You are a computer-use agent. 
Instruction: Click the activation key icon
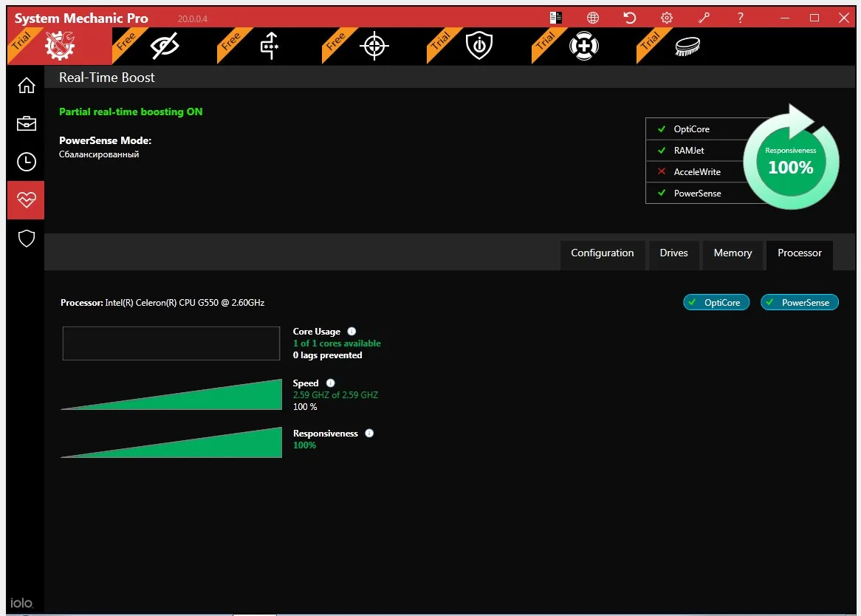coord(704,18)
